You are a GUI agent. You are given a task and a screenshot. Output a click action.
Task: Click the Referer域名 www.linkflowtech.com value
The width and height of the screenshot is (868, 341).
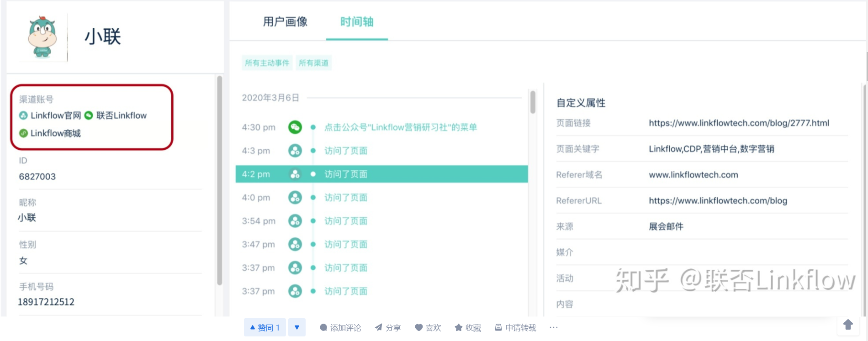pyautogui.click(x=693, y=175)
